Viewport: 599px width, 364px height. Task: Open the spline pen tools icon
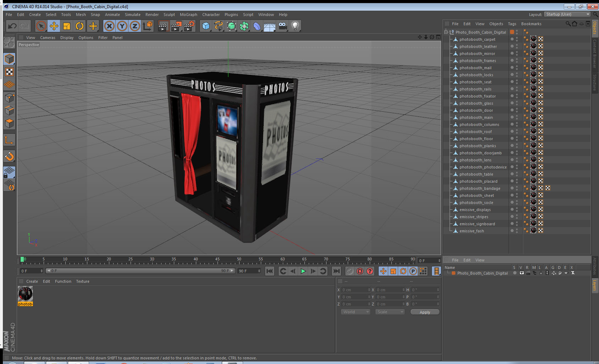(219, 26)
